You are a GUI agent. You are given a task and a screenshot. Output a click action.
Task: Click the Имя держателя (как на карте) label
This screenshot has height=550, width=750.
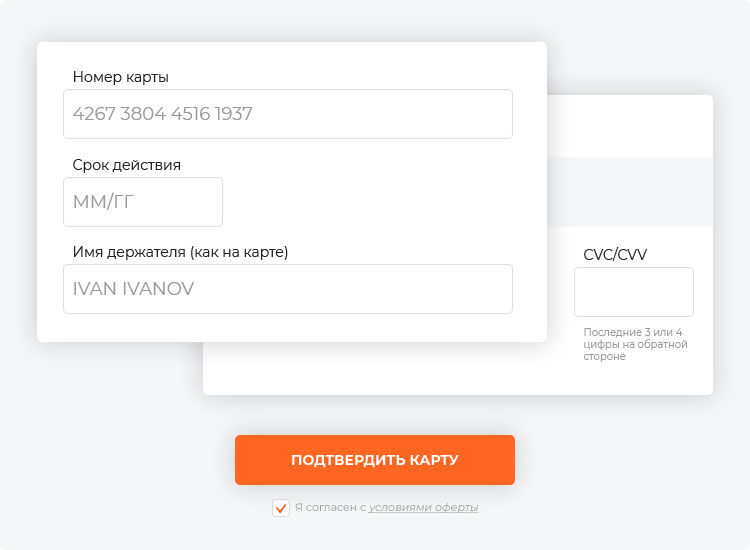pyautogui.click(x=180, y=252)
